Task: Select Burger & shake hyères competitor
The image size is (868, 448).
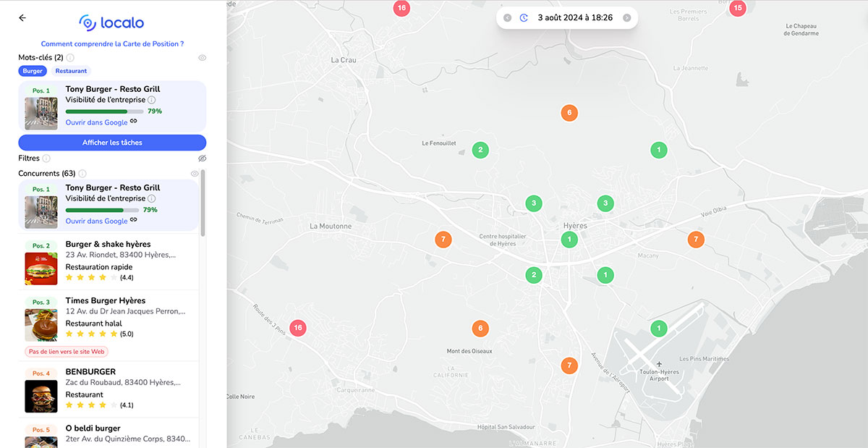Action: pos(109,261)
